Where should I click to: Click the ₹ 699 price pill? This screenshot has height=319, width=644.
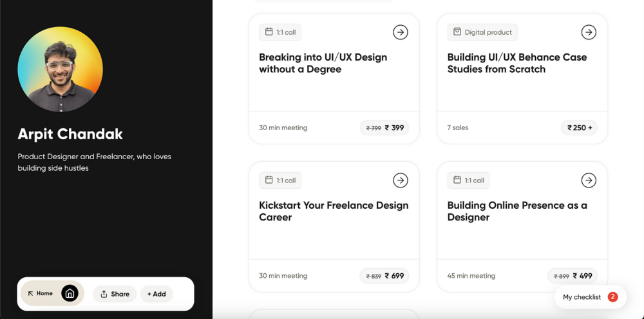[x=384, y=276]
